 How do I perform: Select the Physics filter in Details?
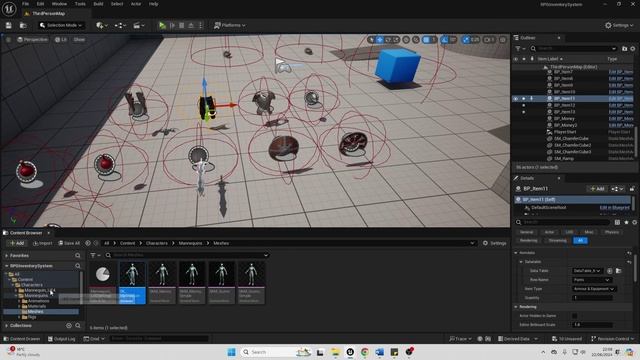tap(611, 232)
